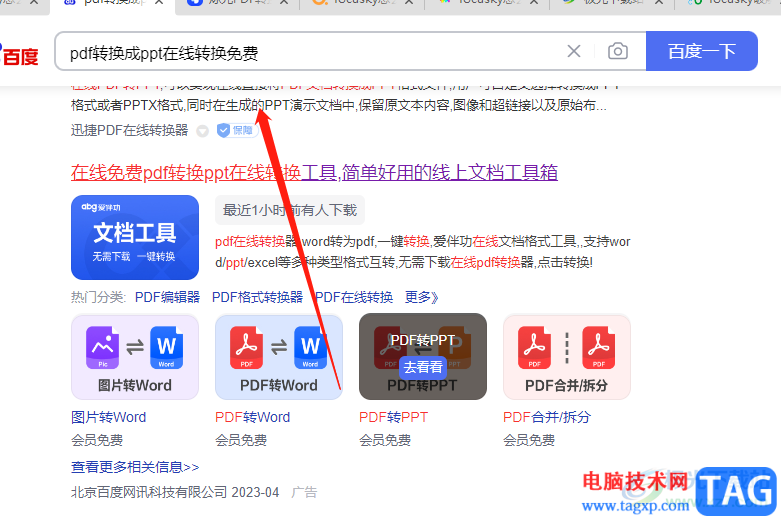
Task: Open the PDF转Word text link
Action: (253, 417)
